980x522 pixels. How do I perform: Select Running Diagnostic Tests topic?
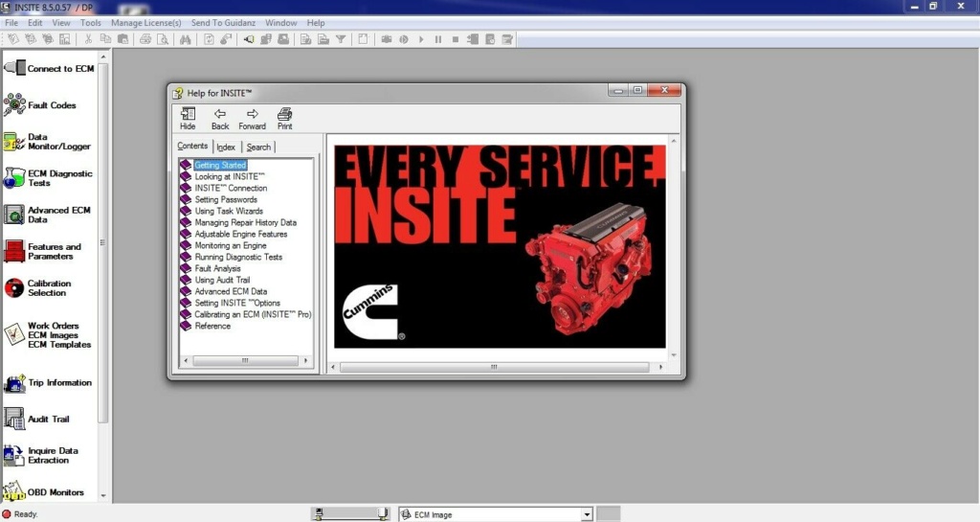click(x=238, y=257)
